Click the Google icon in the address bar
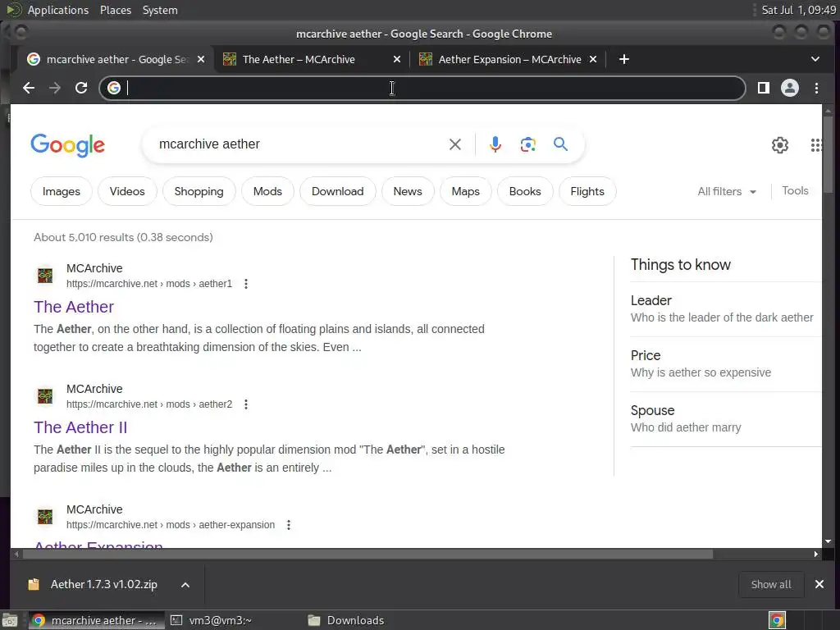The image size is (840, 630). (x=113, y=88)
